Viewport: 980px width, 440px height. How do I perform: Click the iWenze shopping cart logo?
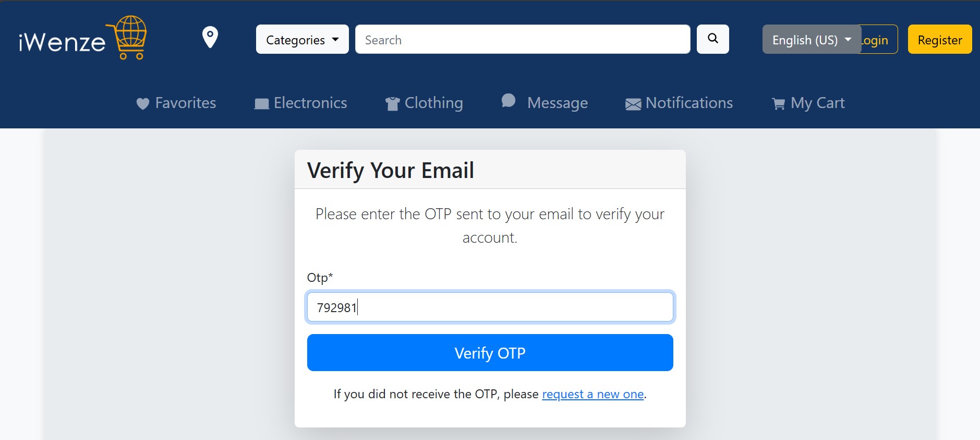point(83,38)
